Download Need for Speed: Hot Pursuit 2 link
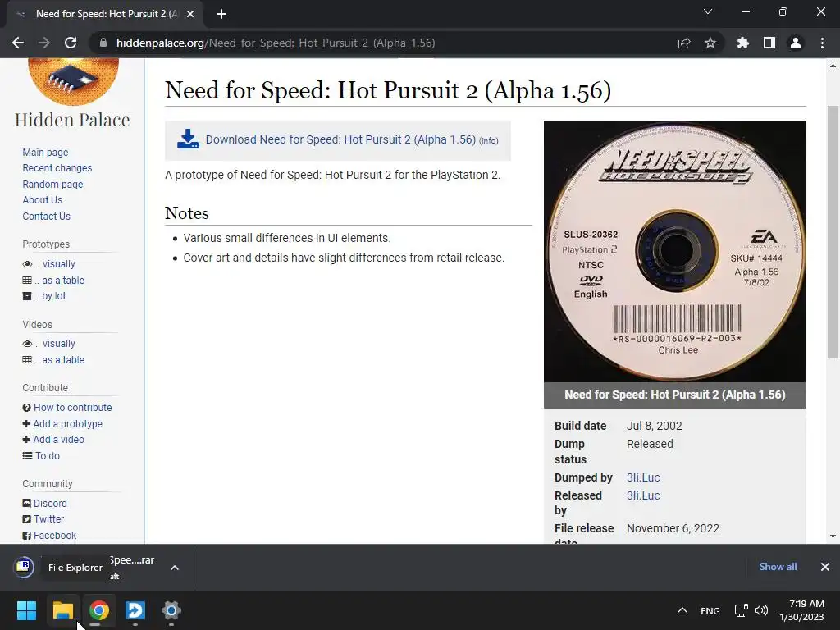 tap(340, 139)
